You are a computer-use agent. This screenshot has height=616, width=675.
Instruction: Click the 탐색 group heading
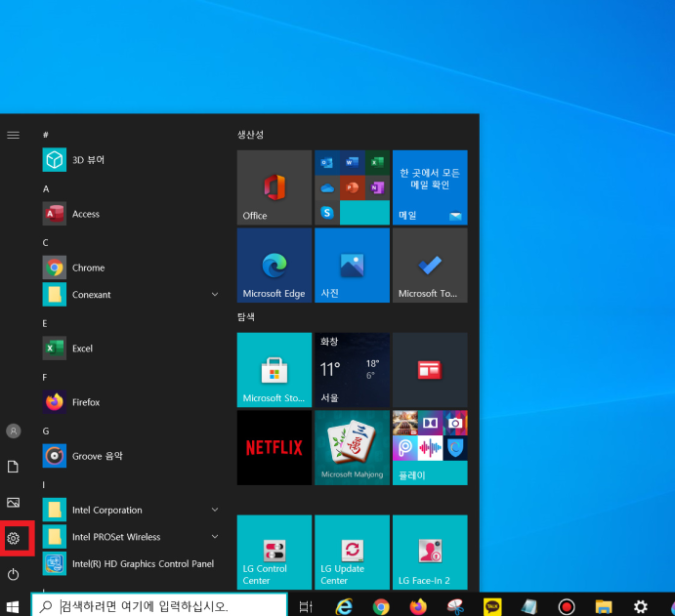coord(246,317)
